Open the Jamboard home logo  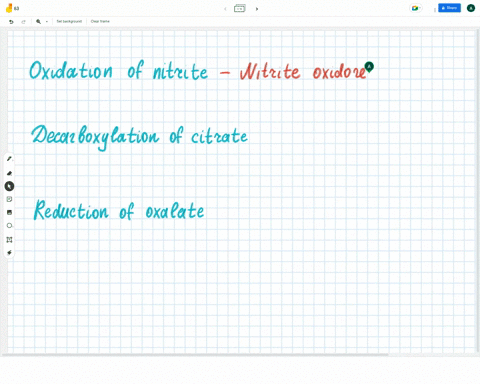coord(9,8)
